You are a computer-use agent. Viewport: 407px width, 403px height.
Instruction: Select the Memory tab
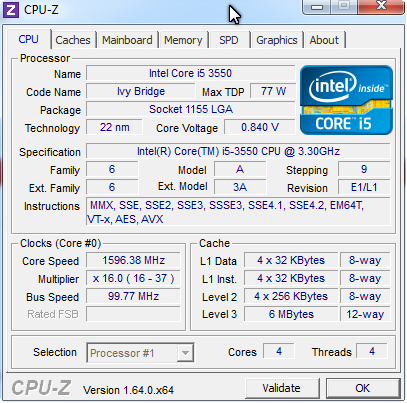pyautogui.click(x=183, y=40)
